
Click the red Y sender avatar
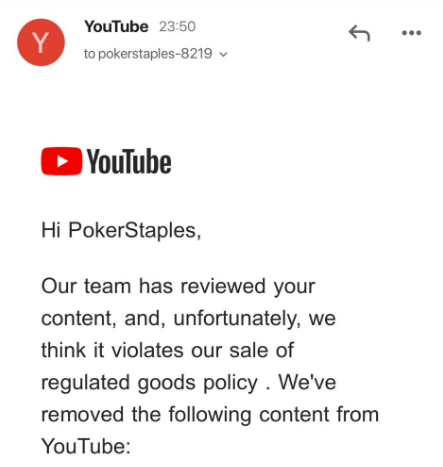(x=41, y=42)
